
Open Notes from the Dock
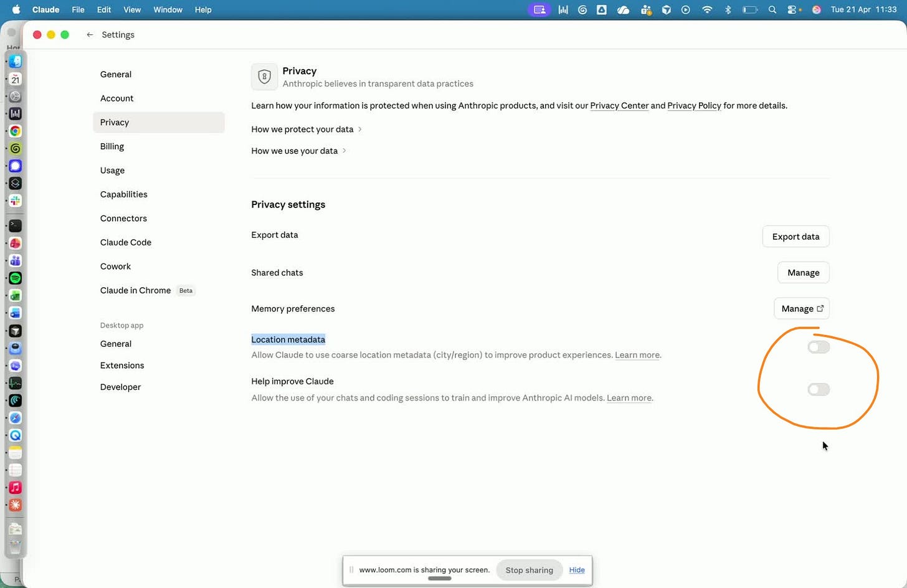coord(16,453)
